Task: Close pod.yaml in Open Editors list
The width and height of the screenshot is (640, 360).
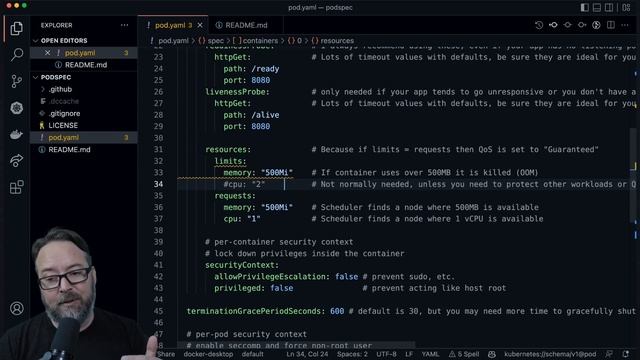Action: tap(47, 53)
